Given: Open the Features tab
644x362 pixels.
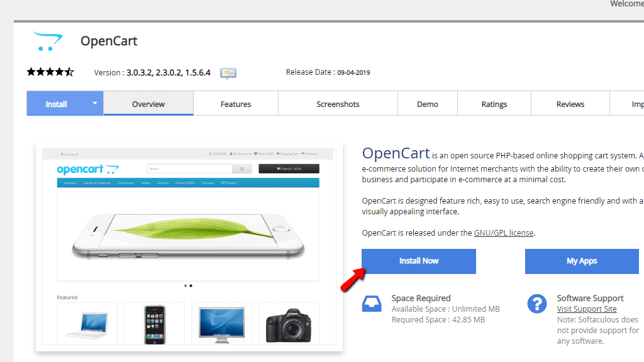Looking at the screenshot, I should tap(236, 104).
